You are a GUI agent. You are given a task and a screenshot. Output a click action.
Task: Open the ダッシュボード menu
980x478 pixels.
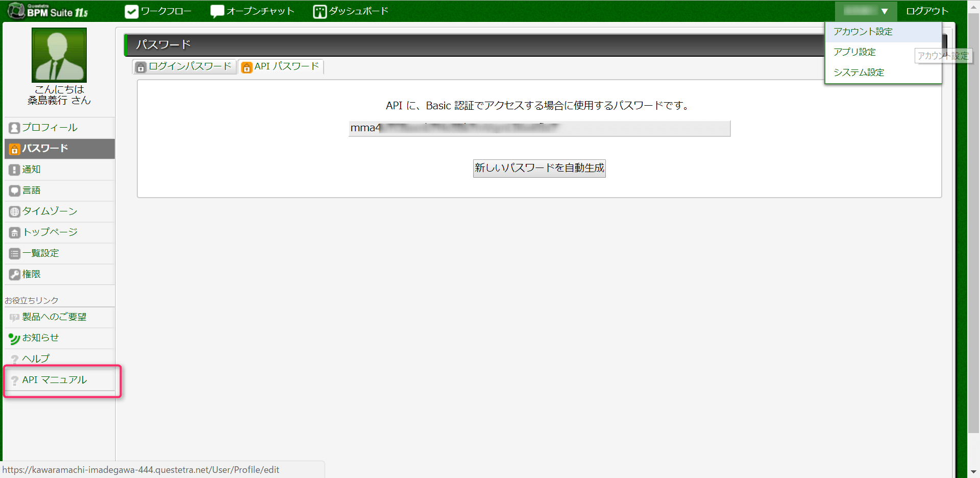point(351,11)
